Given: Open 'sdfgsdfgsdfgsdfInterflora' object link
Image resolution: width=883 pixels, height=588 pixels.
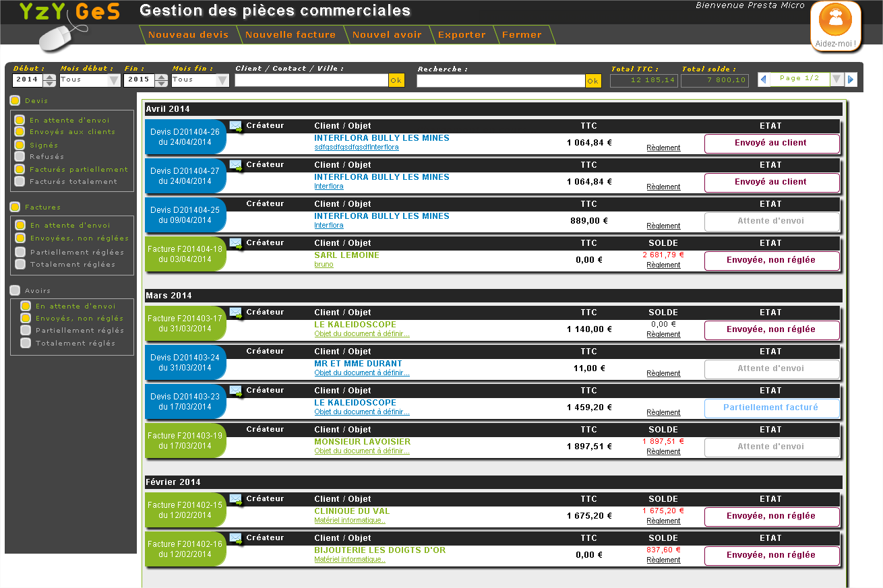Looking at the screenshot, I should point(357,147).
